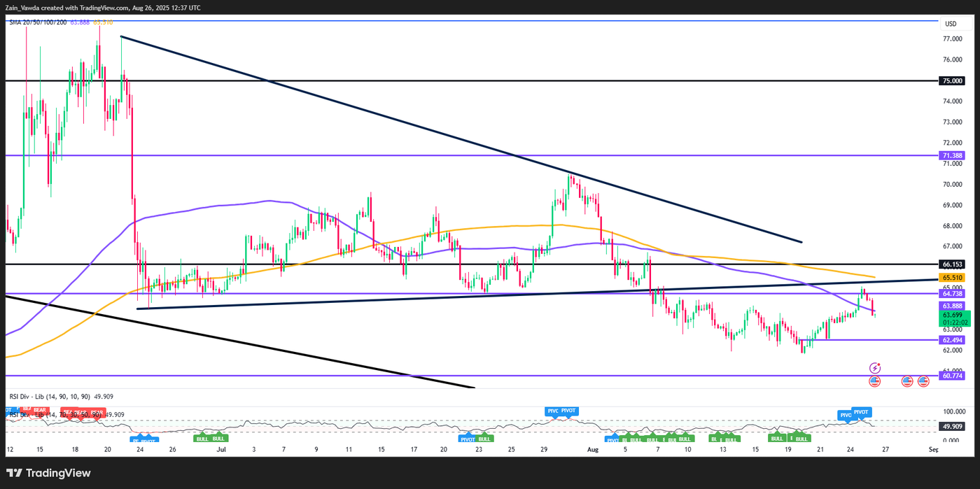Click the leftmost US flag economic event icon

click(x=874, y=381)
